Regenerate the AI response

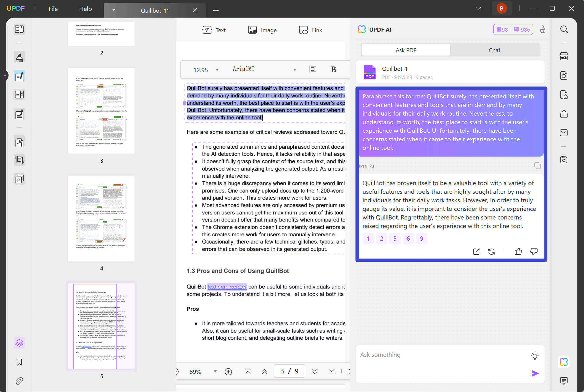(x=491, y=251)
